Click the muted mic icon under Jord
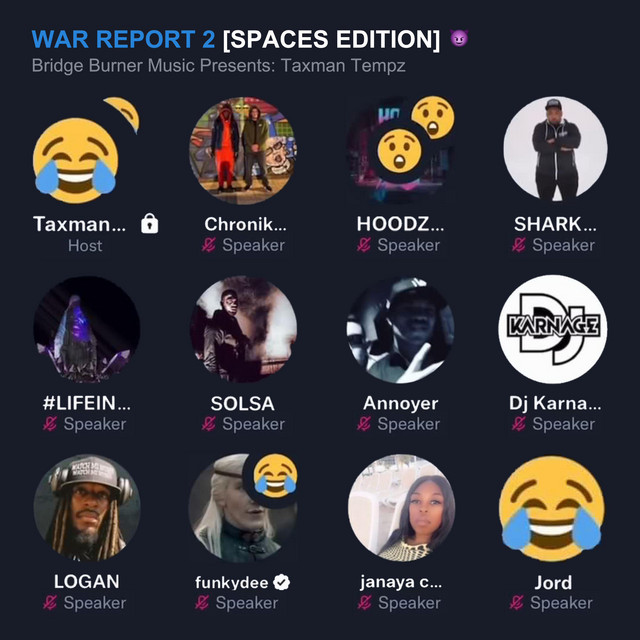This screenshot has height=640, width=640. (516, 602)
